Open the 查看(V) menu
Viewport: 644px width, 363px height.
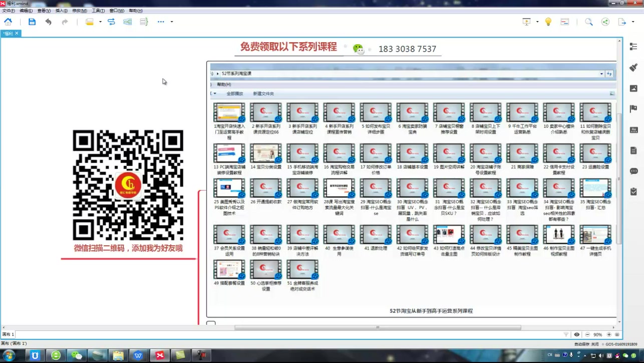tap(44, 11)
